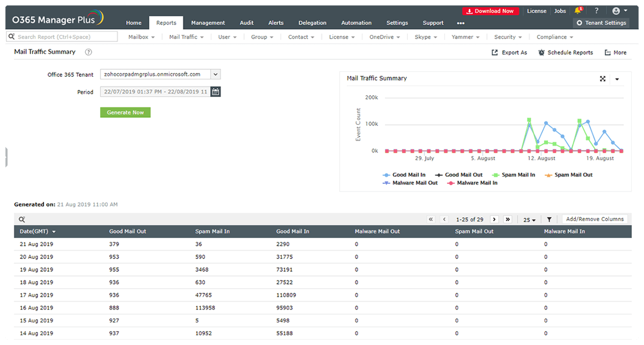644x345 pixels.
Task: Jump to last page of results
Action: click(x=508, y=220)
